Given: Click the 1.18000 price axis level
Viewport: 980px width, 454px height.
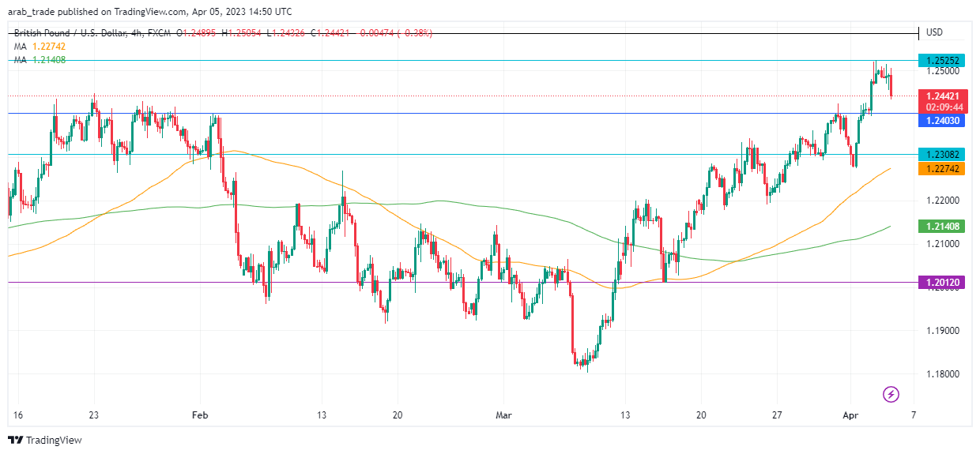Looking at the screenshot, I should [944, 374].
